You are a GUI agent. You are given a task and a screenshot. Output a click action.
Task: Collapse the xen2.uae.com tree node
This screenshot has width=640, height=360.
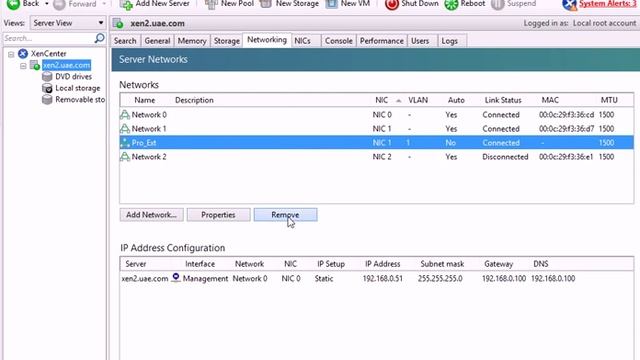point(23,65)
